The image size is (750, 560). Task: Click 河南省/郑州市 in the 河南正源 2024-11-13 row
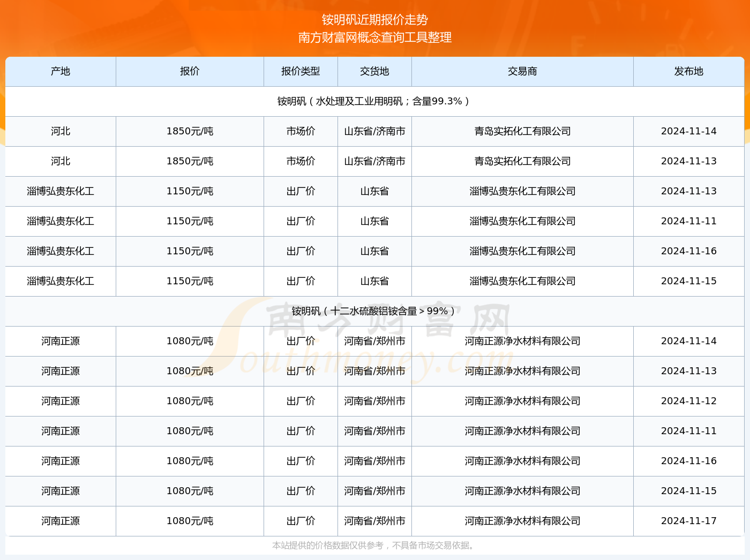coord(374,371)
